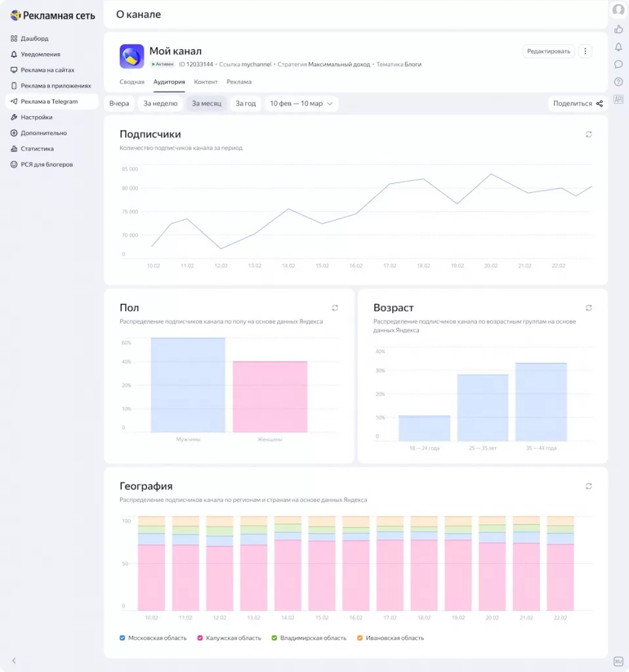Click the pink Женщины bar
This screenshot has width=629, height=672.
(x=270, y=396)
